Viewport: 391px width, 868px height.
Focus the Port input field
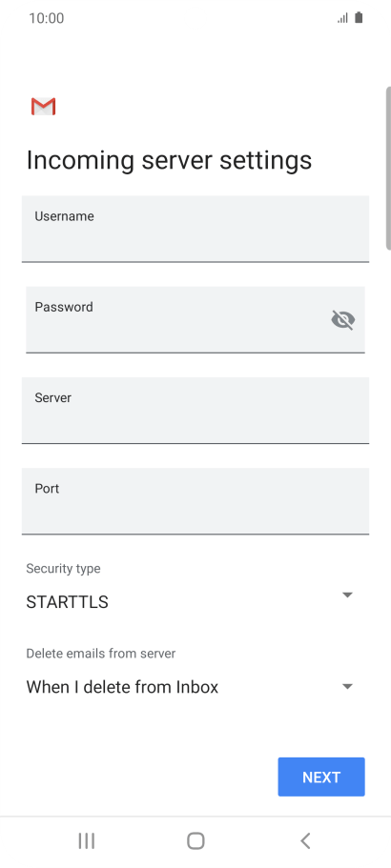pyautogui.click(x=195, y=501)
